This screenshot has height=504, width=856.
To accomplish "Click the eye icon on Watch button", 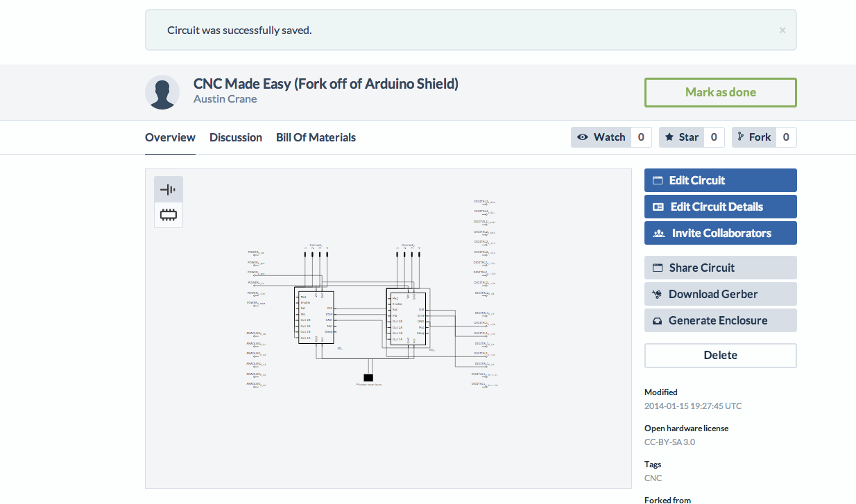I will pyautogui.click(x=582, y=137).
